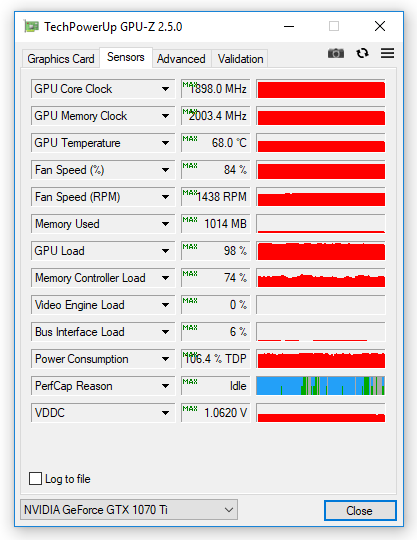Minimize the GPU-Z window
The height and width of the screenshot is (540, 417).
pyautogui.click(x=289, y=26)
